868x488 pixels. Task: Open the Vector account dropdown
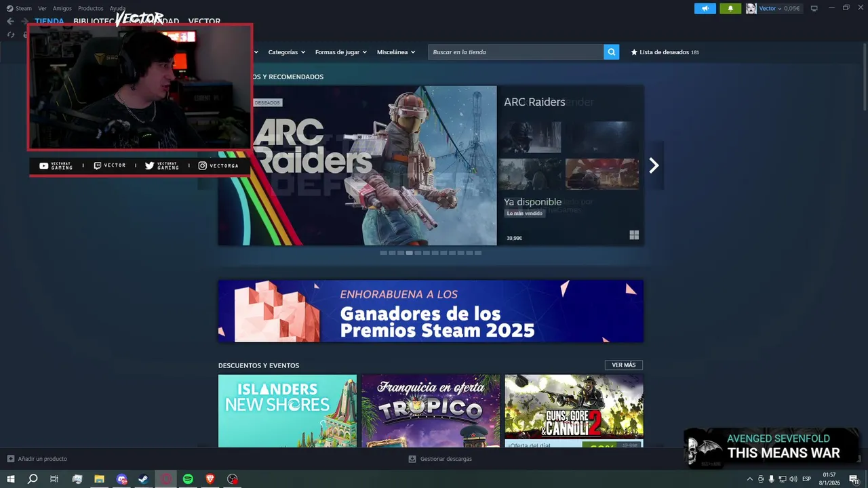770,9
